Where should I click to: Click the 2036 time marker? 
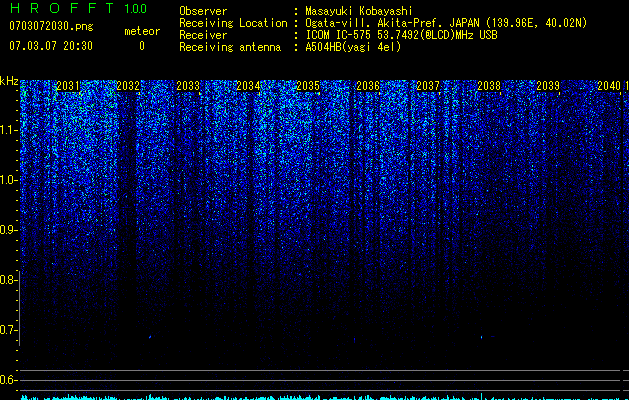pos(368,86)
